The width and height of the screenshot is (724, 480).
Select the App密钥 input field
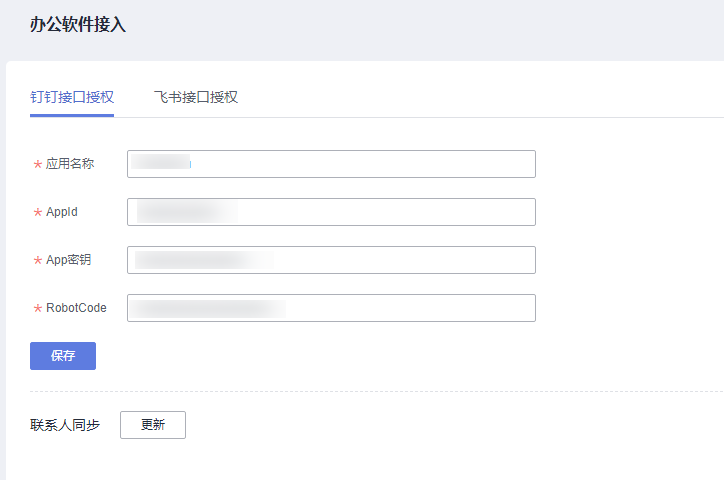pyautogui.click(x=331, y=260)
